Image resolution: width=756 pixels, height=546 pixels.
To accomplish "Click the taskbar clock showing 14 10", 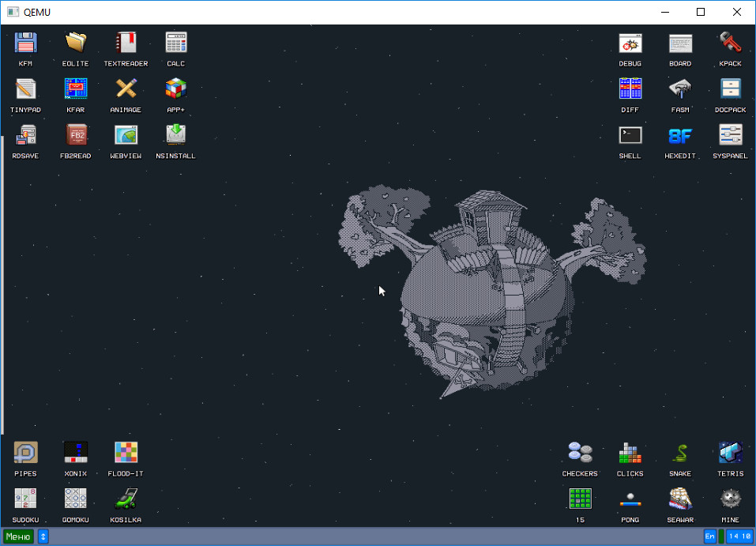I will pyautogui.click(x=739, y=537).
